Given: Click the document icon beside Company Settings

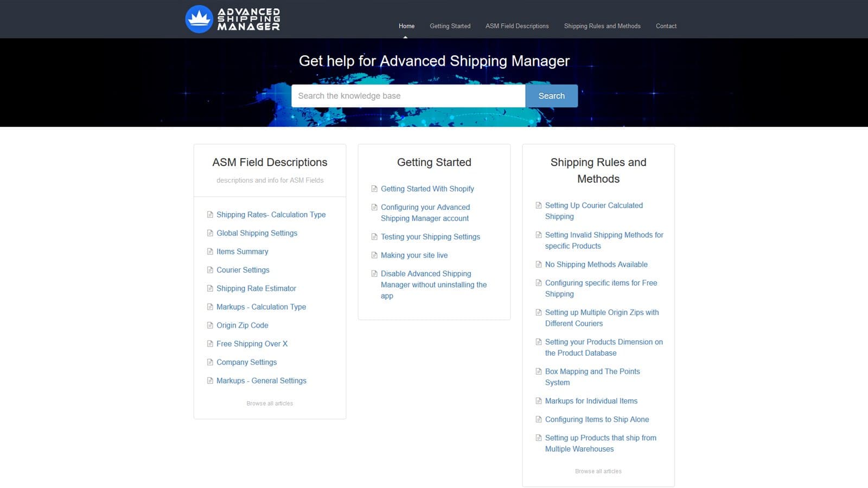Looking at the screenshot, I should coord(210,362).
